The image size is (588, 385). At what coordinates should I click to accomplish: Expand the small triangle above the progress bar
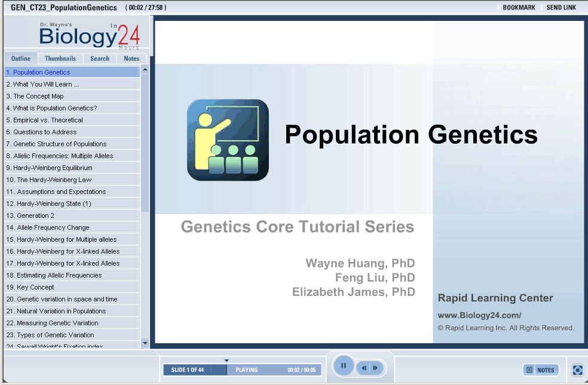click(x=226, y=361)
